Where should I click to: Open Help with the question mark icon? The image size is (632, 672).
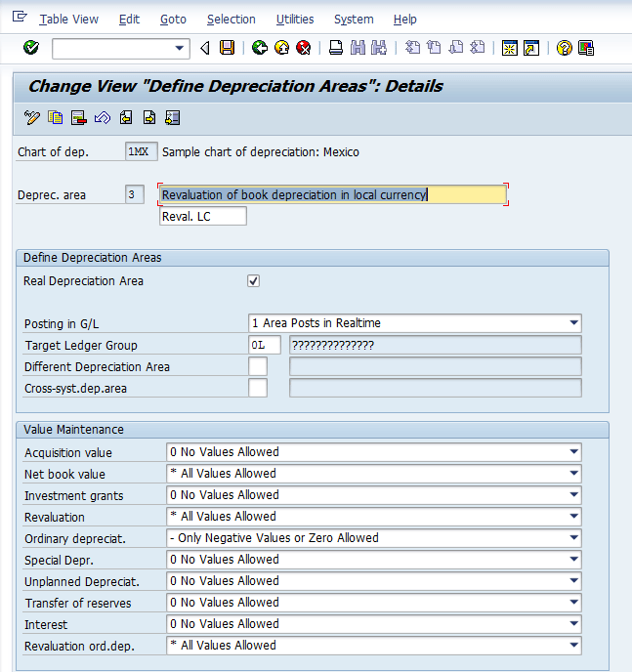coord(564,48)
